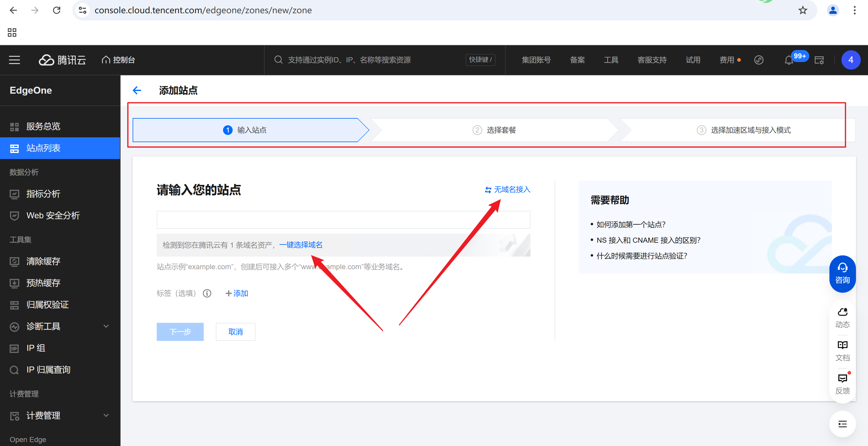The image size is (868, 446).
Task: Click the 快捷键 / shortcut hint
Action: [480, 60]
